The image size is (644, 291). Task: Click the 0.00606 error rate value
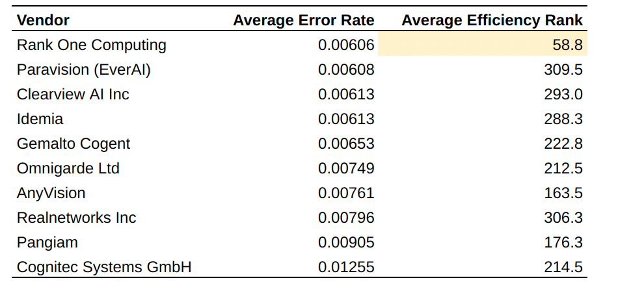pyautogui.click(x=346, y=45)
